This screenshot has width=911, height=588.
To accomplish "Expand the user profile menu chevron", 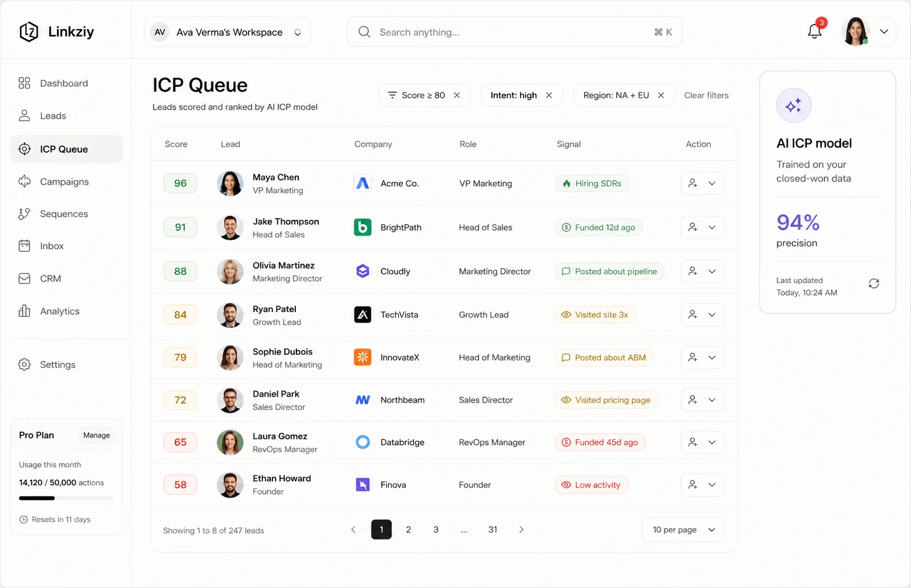I will (884, 32).
